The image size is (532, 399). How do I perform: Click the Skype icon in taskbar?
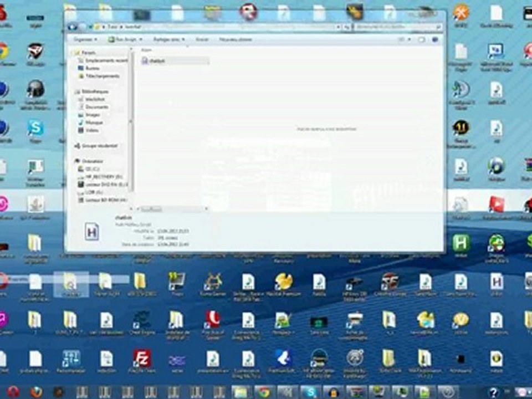[x=310, y=392]
